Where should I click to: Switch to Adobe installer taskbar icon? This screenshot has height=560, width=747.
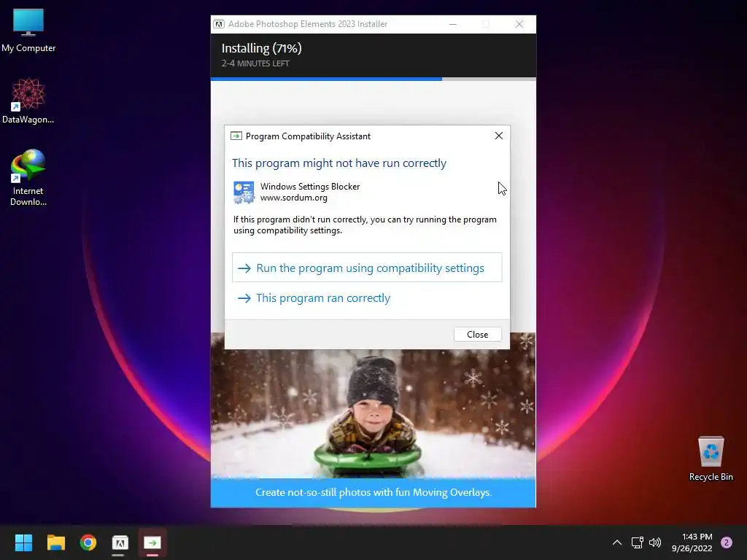[x=120, y=542]
